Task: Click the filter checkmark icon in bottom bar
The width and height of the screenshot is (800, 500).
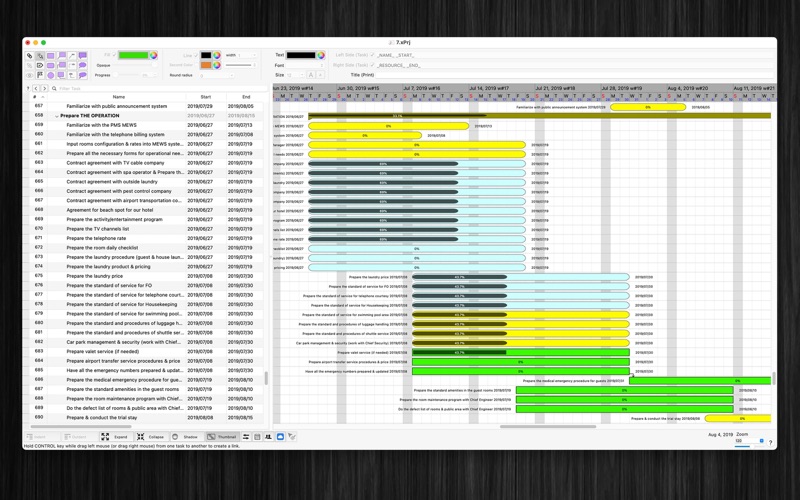Action: coord(291,437)
